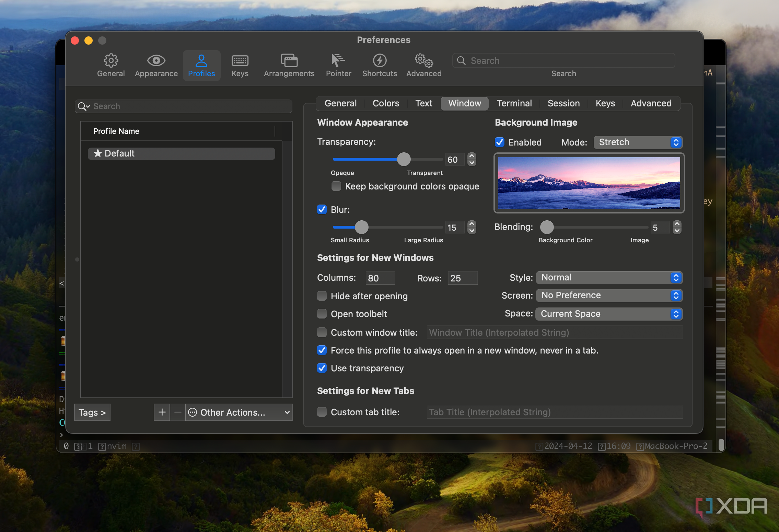Check Hide after opening
779x532 pixels.
pyautogui.click(x=322, y=296)
